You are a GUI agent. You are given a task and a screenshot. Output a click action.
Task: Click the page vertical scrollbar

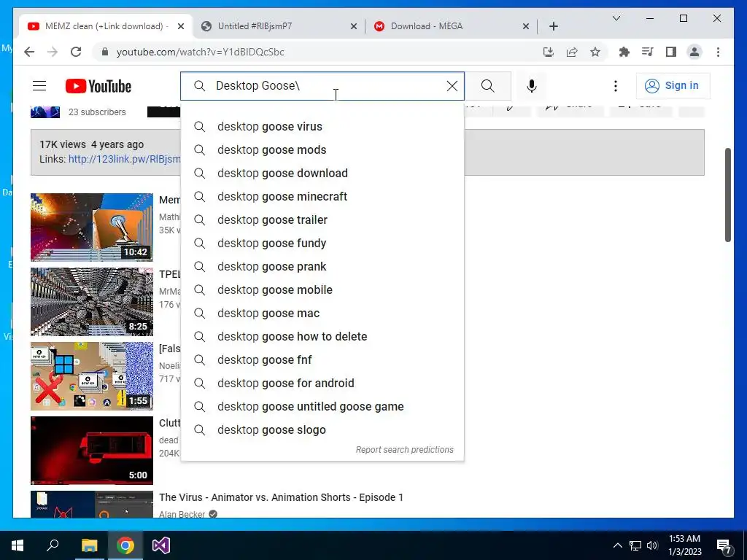tap(727, 195)
